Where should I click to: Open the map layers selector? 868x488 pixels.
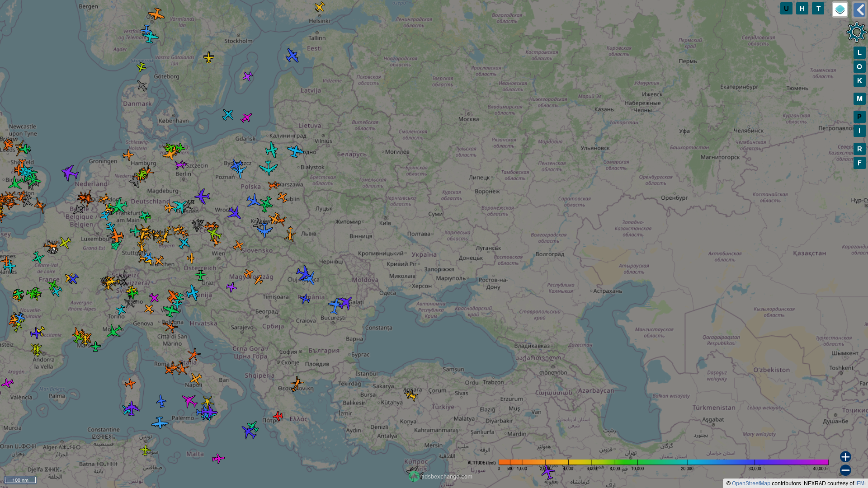click(x=840, y=9)
